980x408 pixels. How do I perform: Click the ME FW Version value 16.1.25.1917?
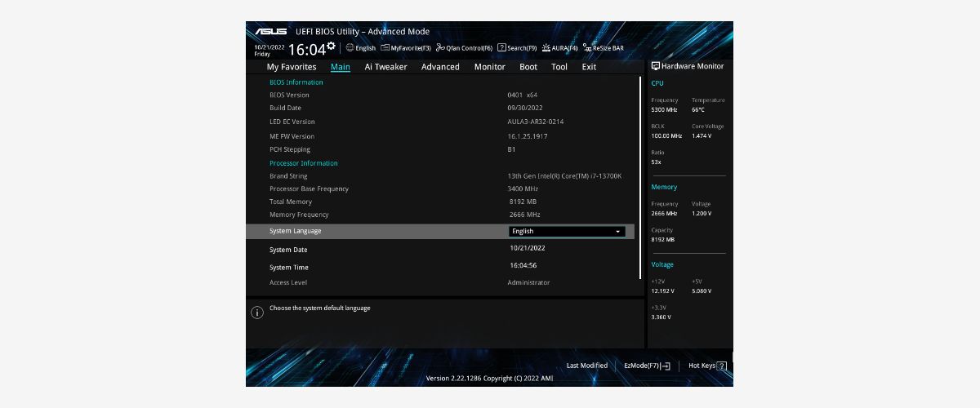pyautogui.click(x=528, y=136)
